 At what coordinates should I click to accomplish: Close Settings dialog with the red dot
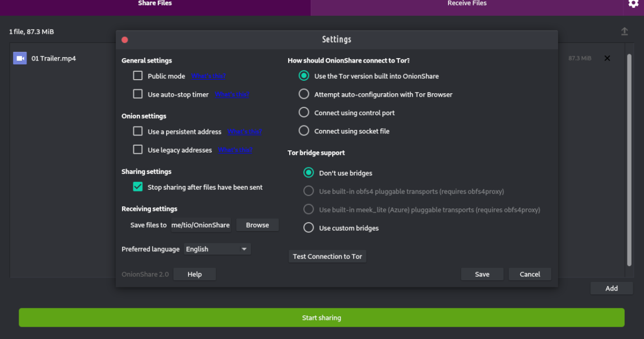pos(125,40)
